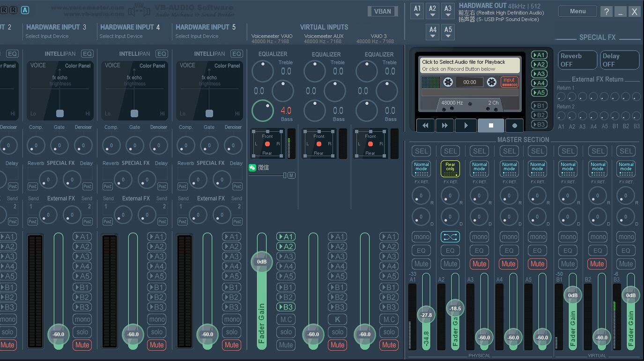Route cassette playback to A1

click(539, 55)
